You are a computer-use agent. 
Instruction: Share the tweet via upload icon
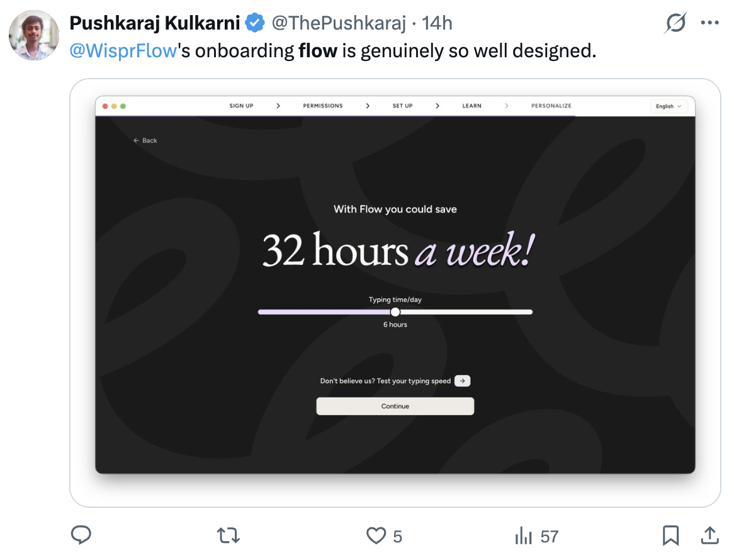(x=709, y=535)
